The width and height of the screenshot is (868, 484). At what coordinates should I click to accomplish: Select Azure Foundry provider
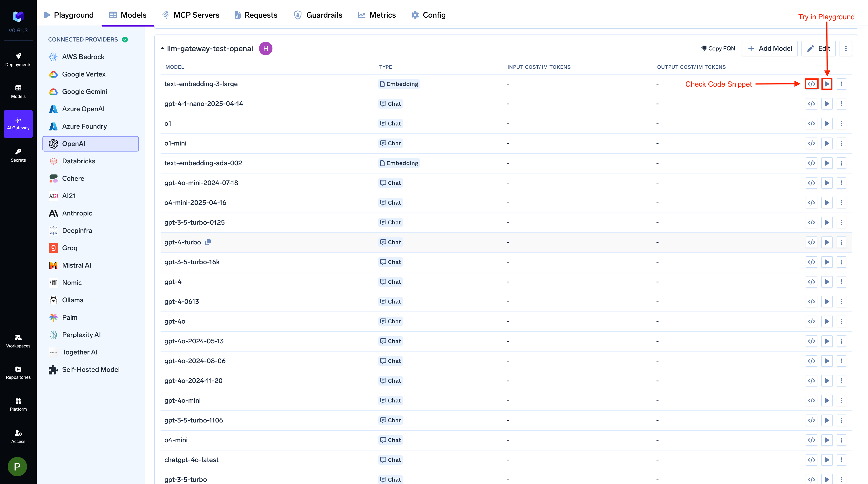tap(91, 126)
